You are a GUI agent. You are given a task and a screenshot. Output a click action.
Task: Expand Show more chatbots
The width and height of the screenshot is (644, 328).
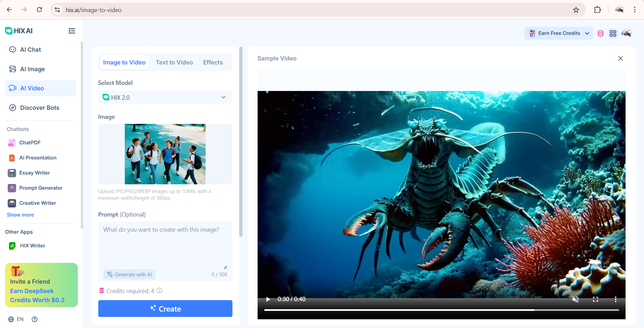(20, 215)
